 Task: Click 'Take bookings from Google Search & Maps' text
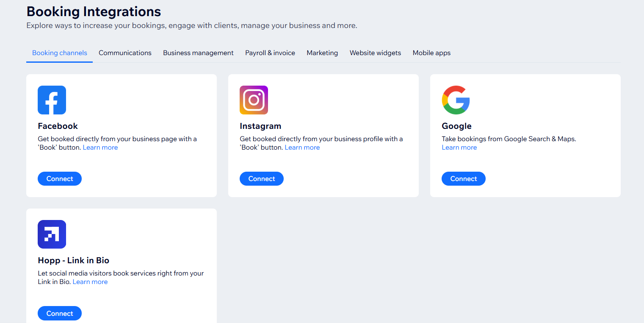point(509,139)
